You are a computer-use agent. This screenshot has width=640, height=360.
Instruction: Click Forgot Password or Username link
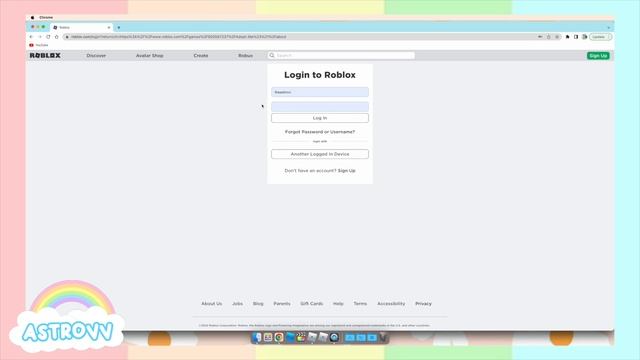(320, 132)
